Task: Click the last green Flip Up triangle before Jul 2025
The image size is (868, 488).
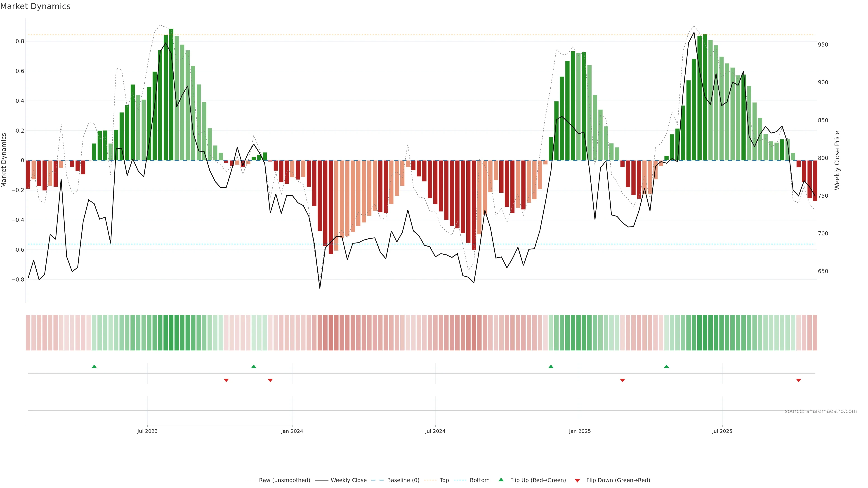Action: coord(666,366)
